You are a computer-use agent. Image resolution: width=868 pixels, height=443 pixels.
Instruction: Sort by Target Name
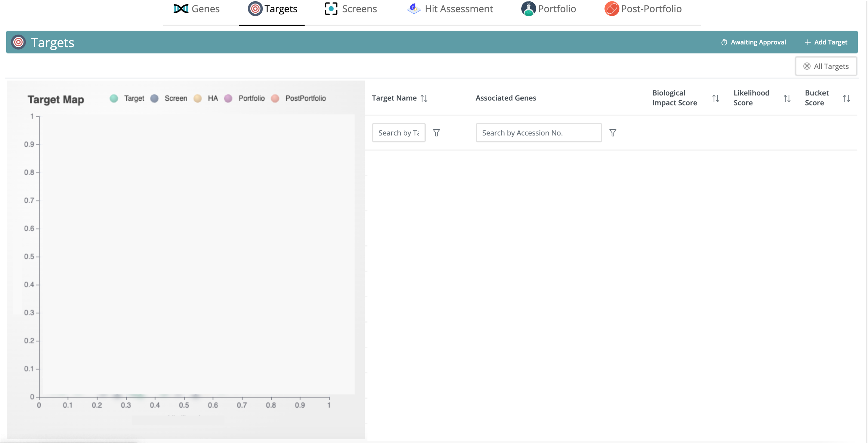click(424, 98)
